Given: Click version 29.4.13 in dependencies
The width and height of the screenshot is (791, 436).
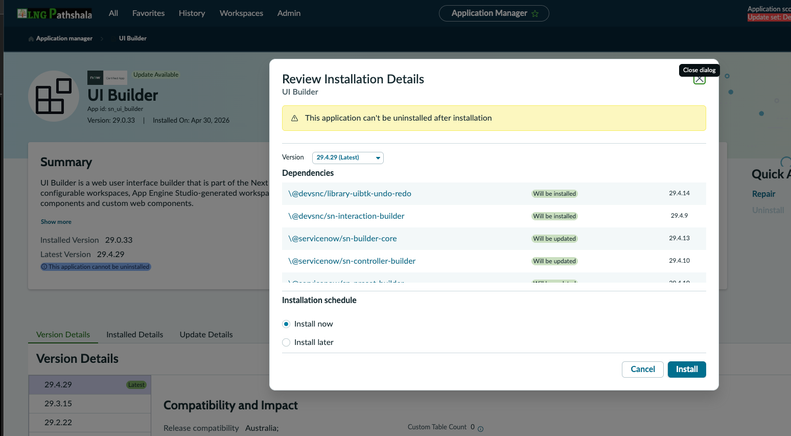Looking at the screenshot, I should coord(679,238).
